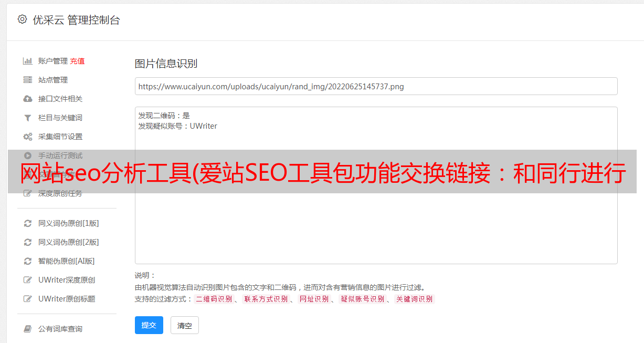Click the 发现二维码：是 result line
The height and width of the screenshot is (343, 644).
pos(164,116)
